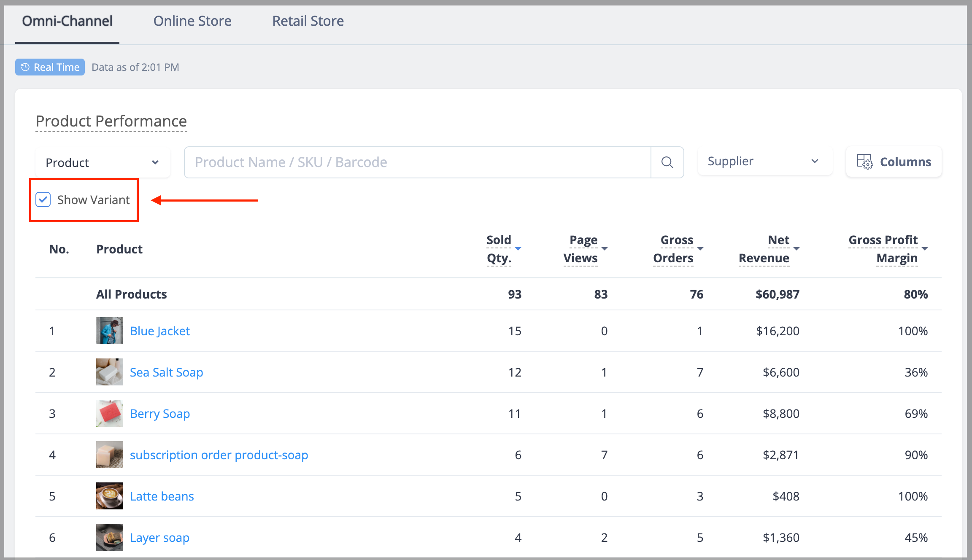
Task: Open the Product type dropdown
Action: pos(103,162)
